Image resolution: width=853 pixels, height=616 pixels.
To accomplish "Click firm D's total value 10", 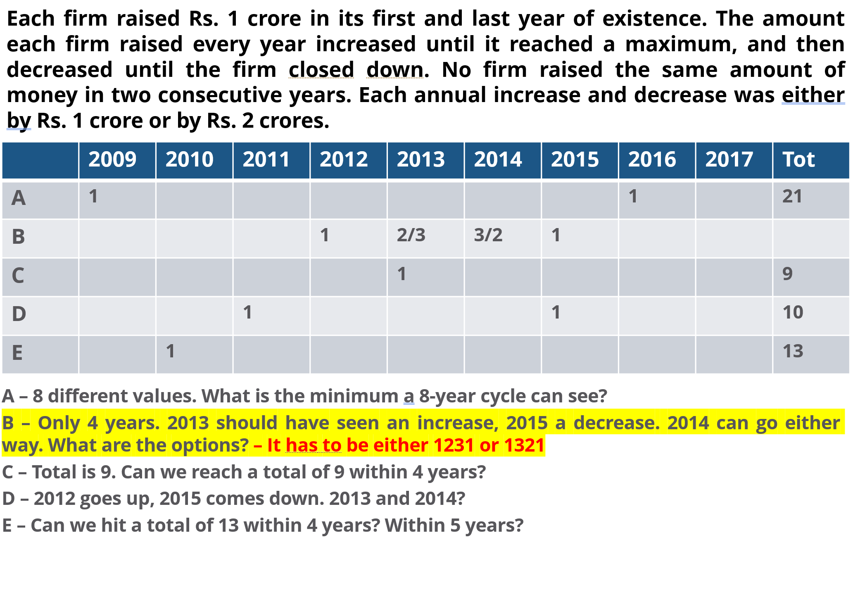I will [x=811, y=316].
